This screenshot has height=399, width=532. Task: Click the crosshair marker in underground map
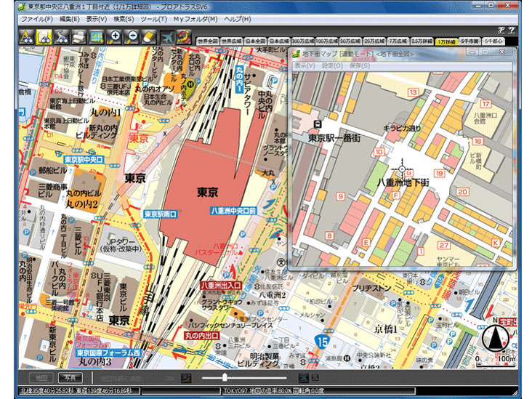click(x=402, y=169)
